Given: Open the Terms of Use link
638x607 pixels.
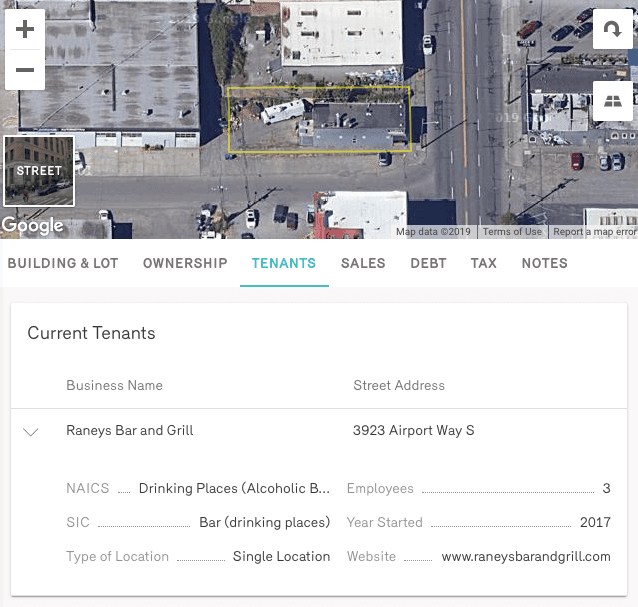Looking at the screenshot, I should (x=512, y=232).
